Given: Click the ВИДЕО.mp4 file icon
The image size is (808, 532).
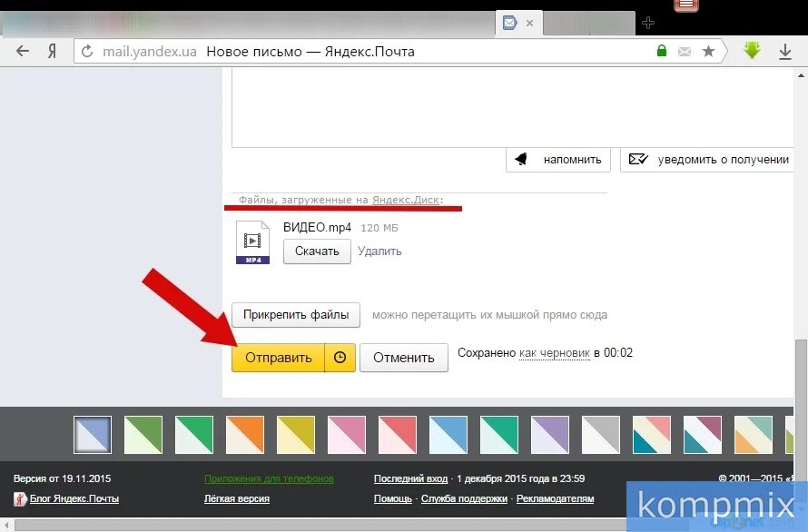Looking at the screenshot, I should pos(252,242).
